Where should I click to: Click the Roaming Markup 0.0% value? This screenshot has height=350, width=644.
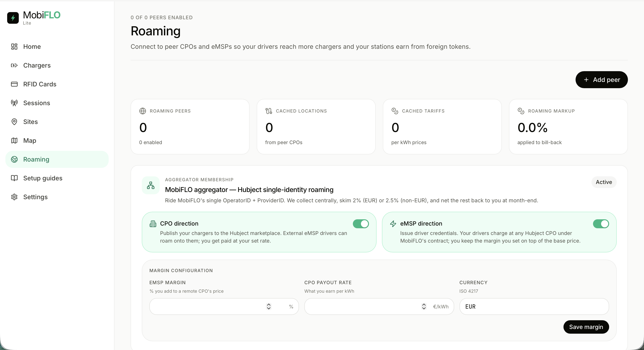click(x=532, y=128)
